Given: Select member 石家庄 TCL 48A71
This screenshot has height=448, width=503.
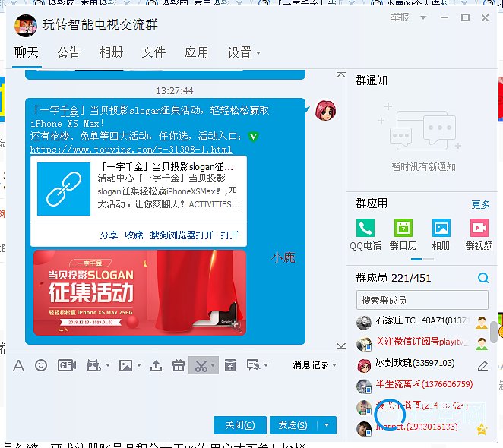Looking at the screenshot, I should 422,321.
